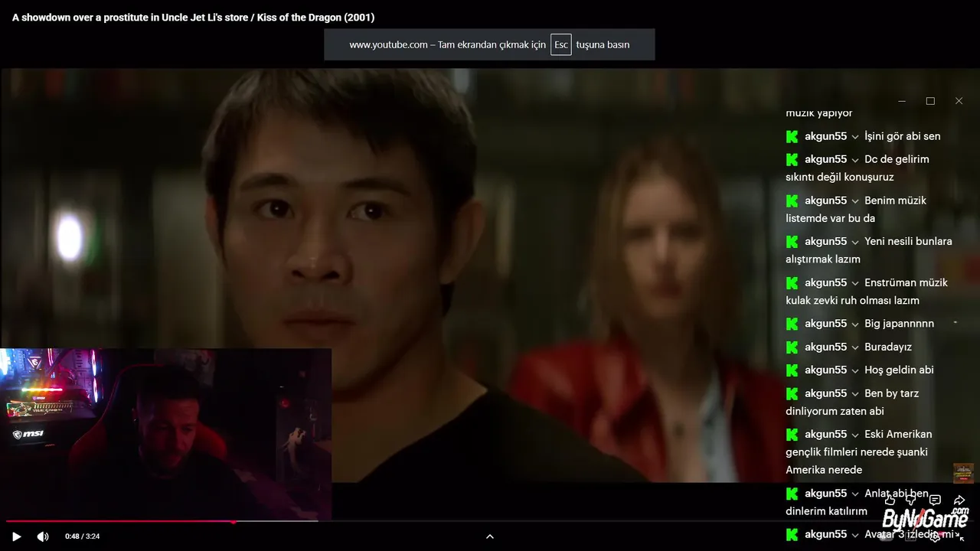
Task: Click the 0:48 / 3:24 time display
Action: [x=82, y=536]
